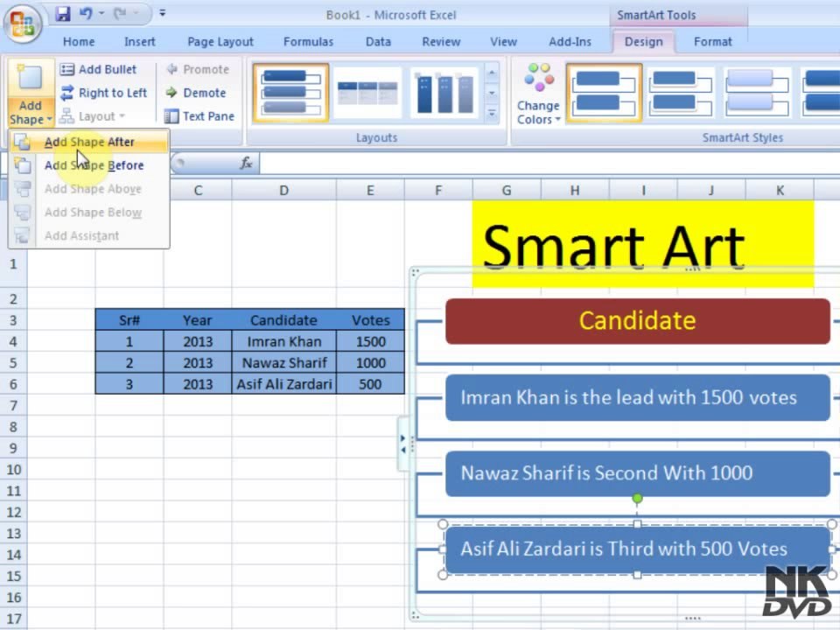
Task: Open the Formulas tab
Action: (309, 42)
